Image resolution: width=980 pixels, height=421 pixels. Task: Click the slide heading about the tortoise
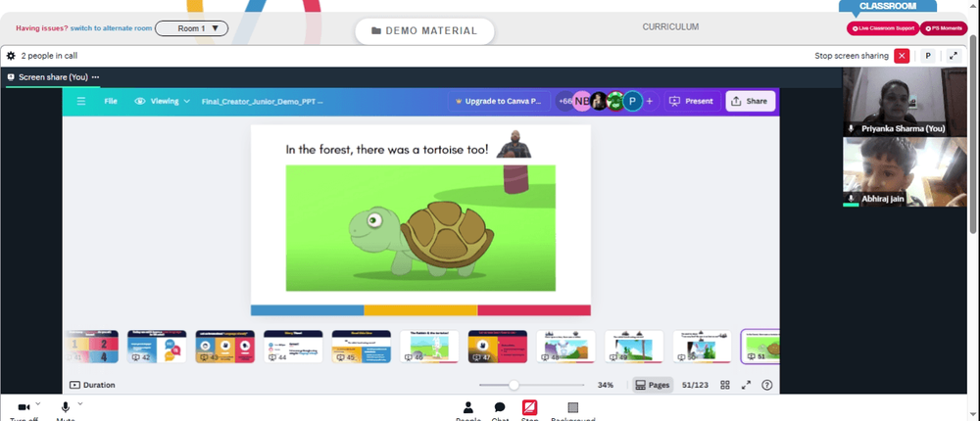coord(387,150)
